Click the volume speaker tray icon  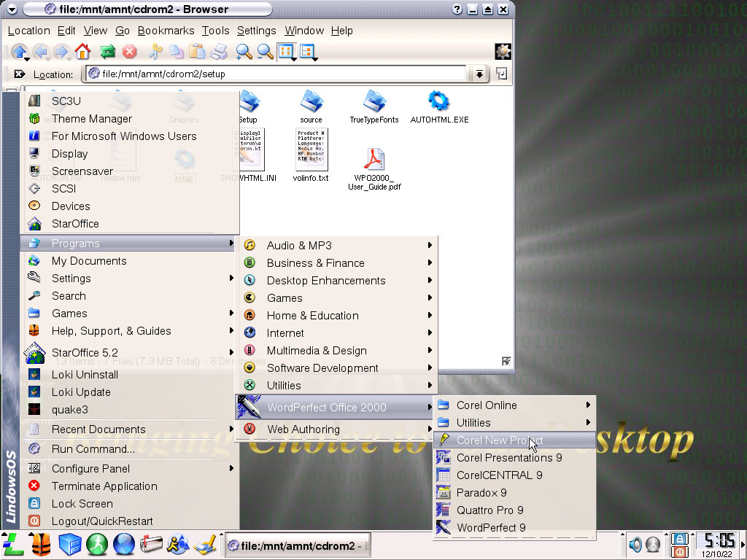point(635,545)
